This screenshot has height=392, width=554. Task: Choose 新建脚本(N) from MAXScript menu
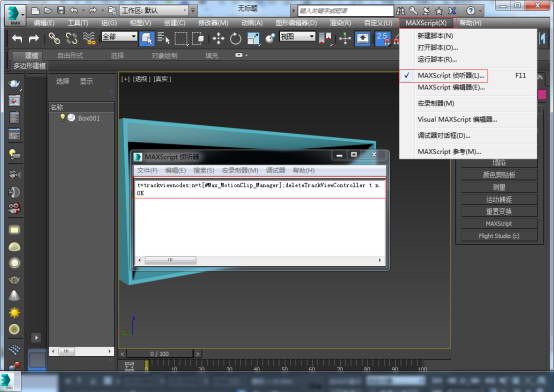coord(435,36)
